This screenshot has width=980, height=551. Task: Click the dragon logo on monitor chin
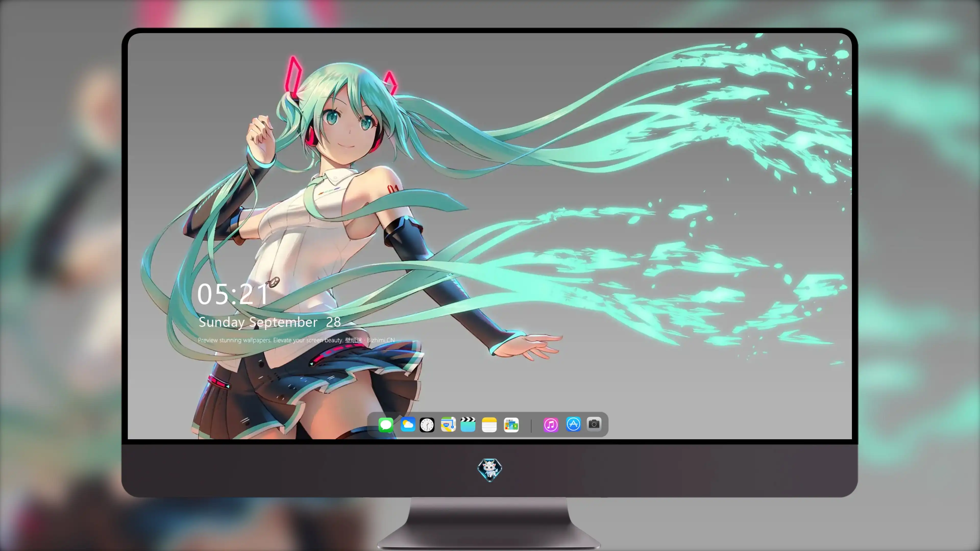point(490,470)
